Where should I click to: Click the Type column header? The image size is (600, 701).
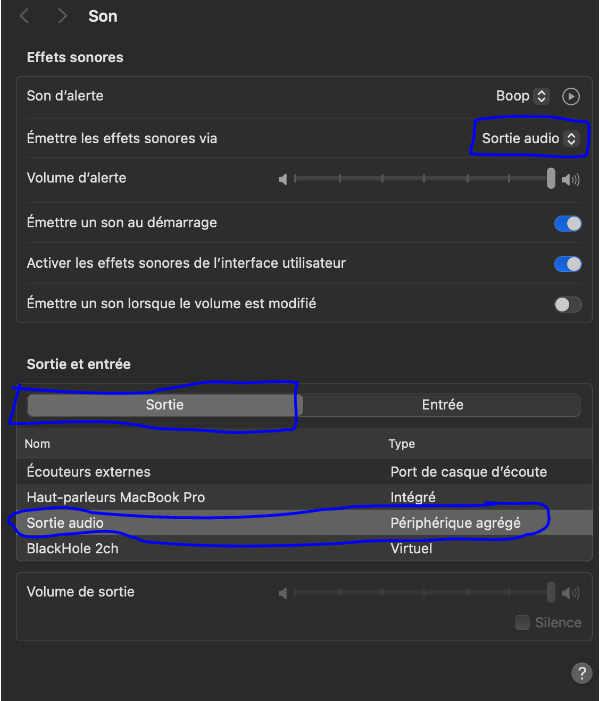[x=401, y=444]
